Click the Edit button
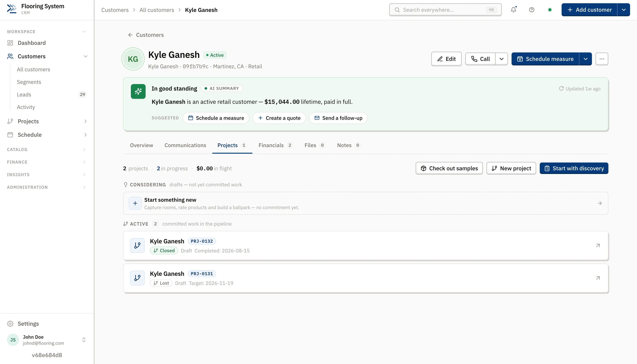The image size is (637, 364). tap(446, 59)
